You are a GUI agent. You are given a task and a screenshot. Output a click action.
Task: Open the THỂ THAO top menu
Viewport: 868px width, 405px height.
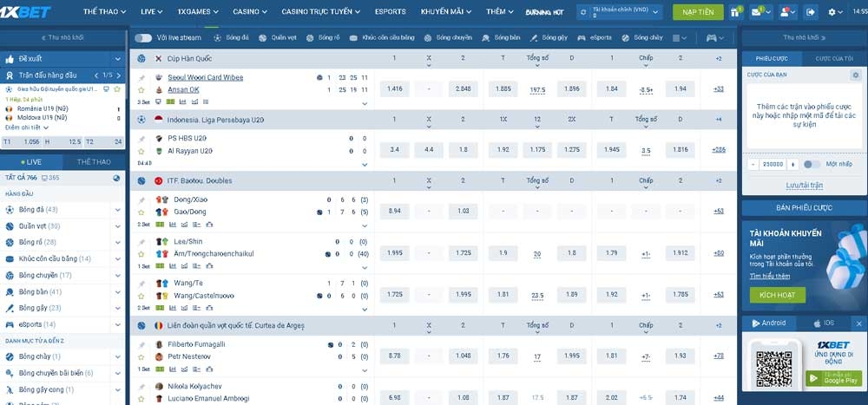tap(105, 11)
